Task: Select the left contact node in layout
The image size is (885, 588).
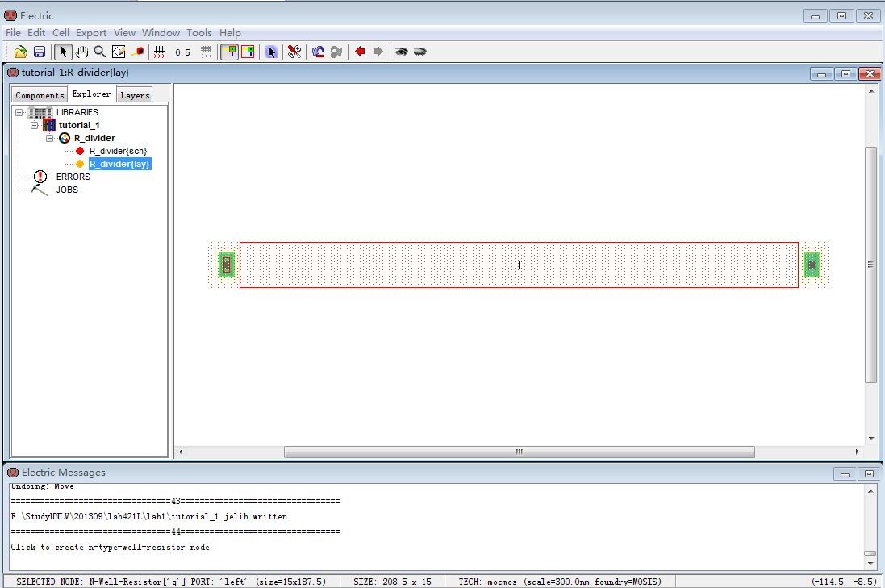Action: (227, 265)
